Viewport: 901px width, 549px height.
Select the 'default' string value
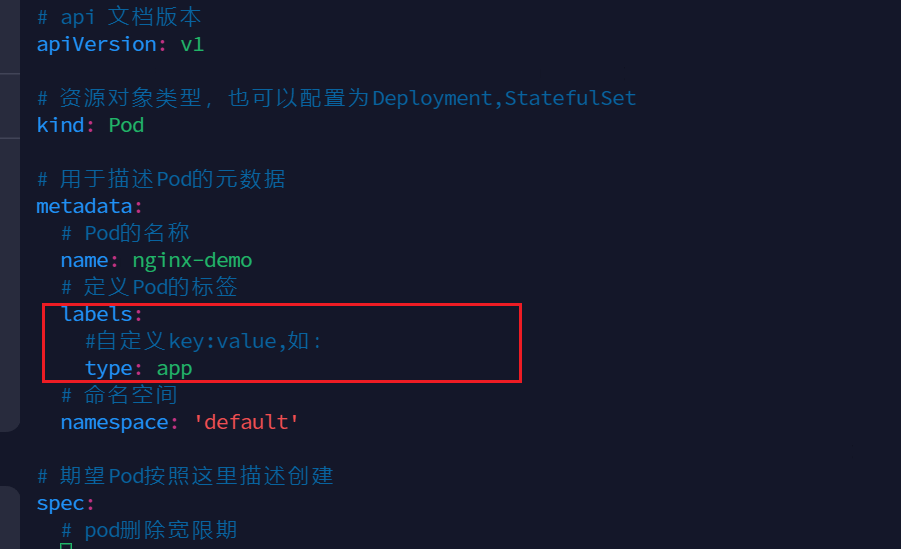click(x=246, y=422)
